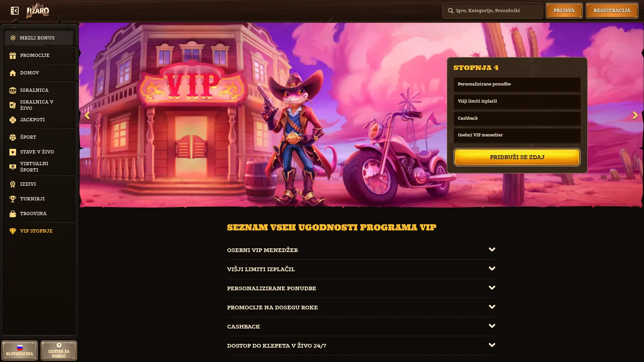The image size is (644, 362).
Task: Advance to the next banner slide
Action: (x=635, y=116)
